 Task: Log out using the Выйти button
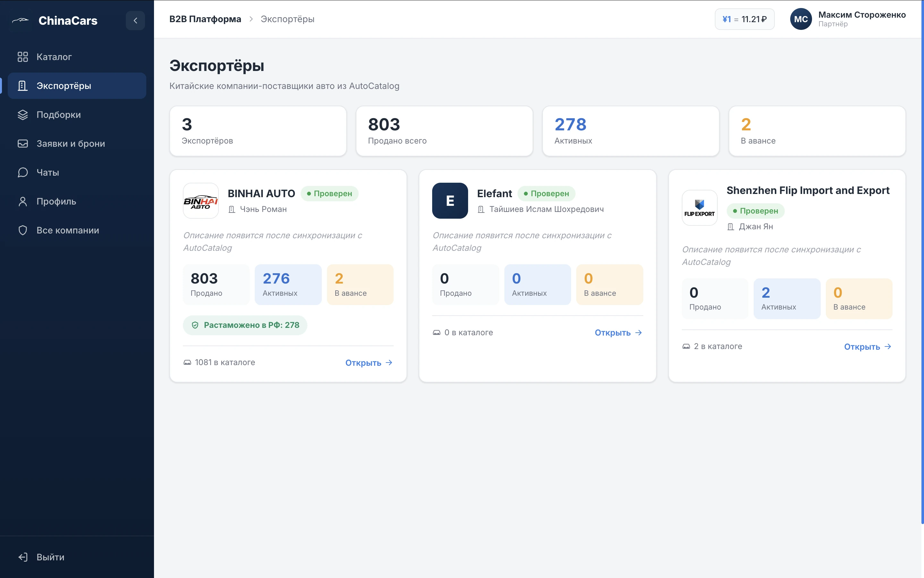tap(77, 557)
